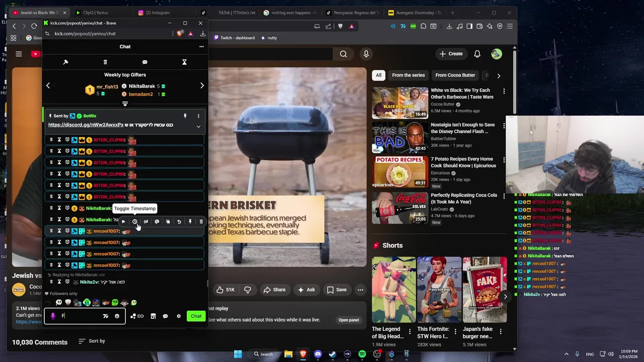Select the From Cocoa Butter chip
This screenshot has height=362, width=644.
[455, 75]
